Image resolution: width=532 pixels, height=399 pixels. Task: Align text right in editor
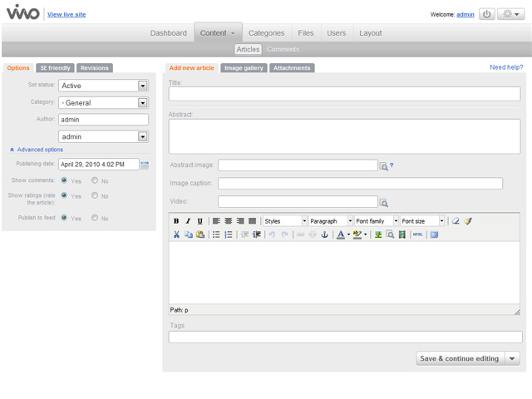click(x=240, y=221)
